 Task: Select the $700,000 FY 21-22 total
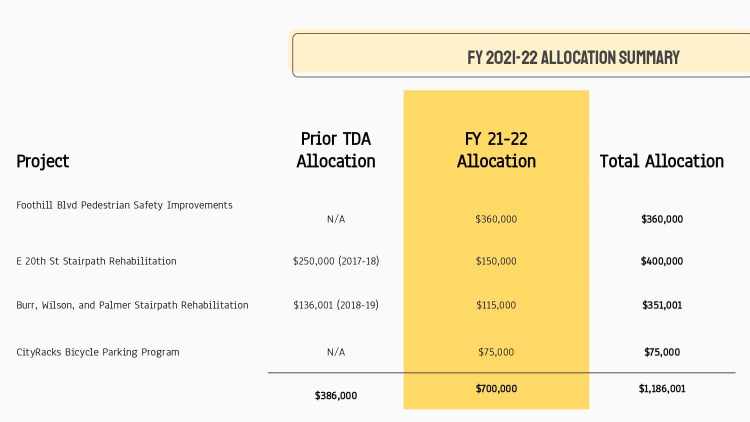tap(496, 388)
